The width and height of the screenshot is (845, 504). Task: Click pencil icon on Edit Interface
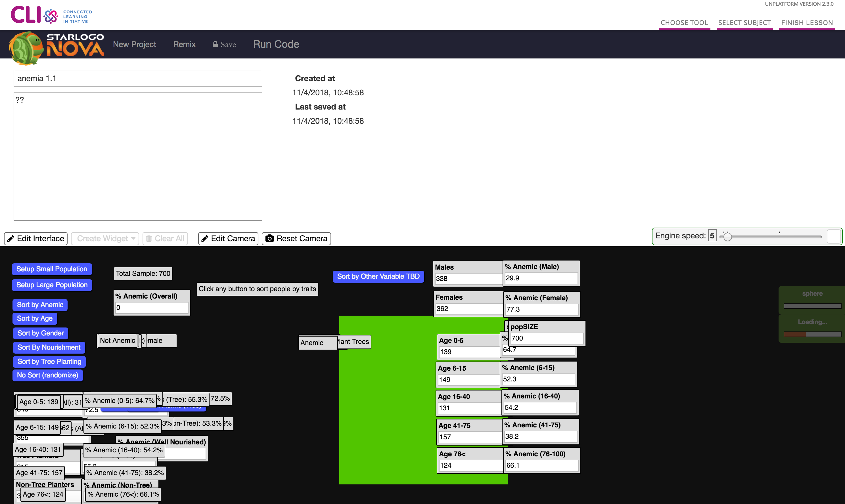click(x=11, y=238)
